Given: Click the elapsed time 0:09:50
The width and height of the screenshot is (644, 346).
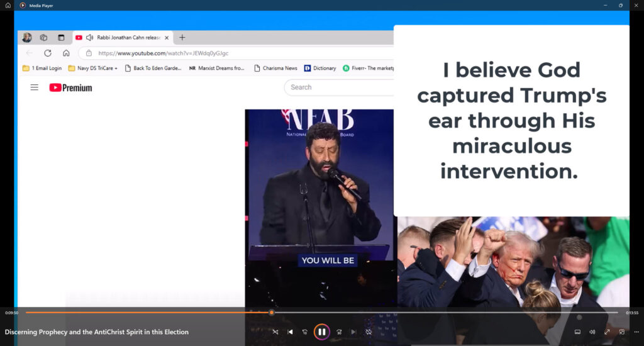Looking at the screenshot, I should pos(11,313).
